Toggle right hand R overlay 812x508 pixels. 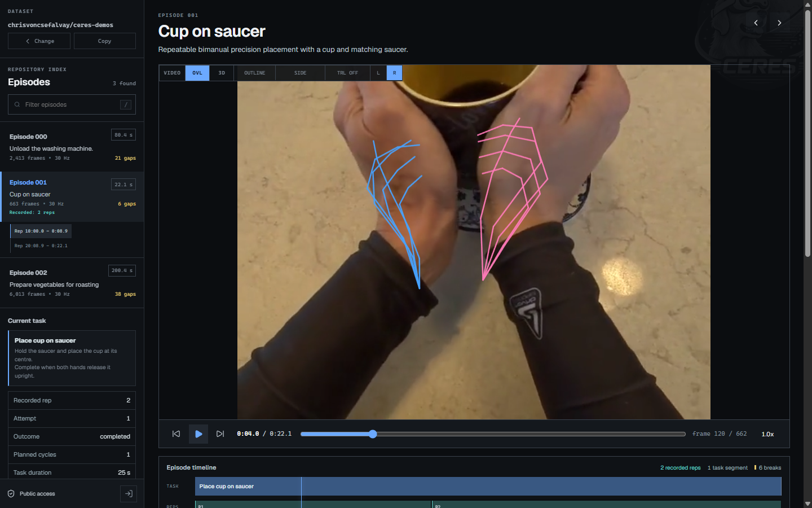tap(394, 73)
